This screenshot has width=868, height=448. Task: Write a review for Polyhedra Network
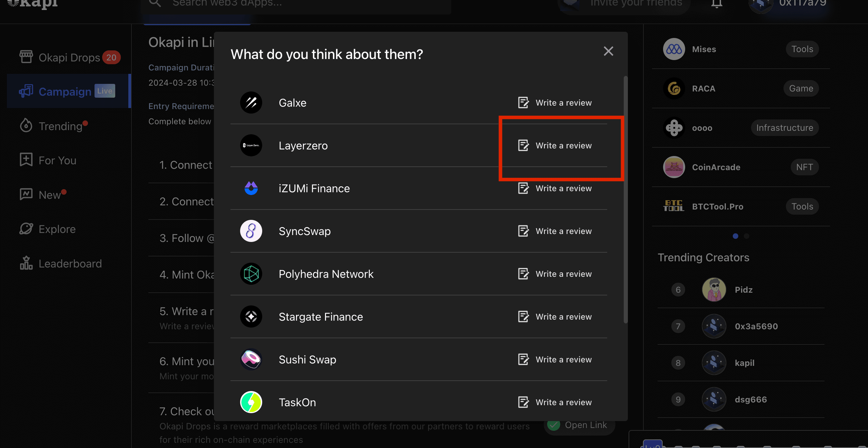(x=555, y=274)
